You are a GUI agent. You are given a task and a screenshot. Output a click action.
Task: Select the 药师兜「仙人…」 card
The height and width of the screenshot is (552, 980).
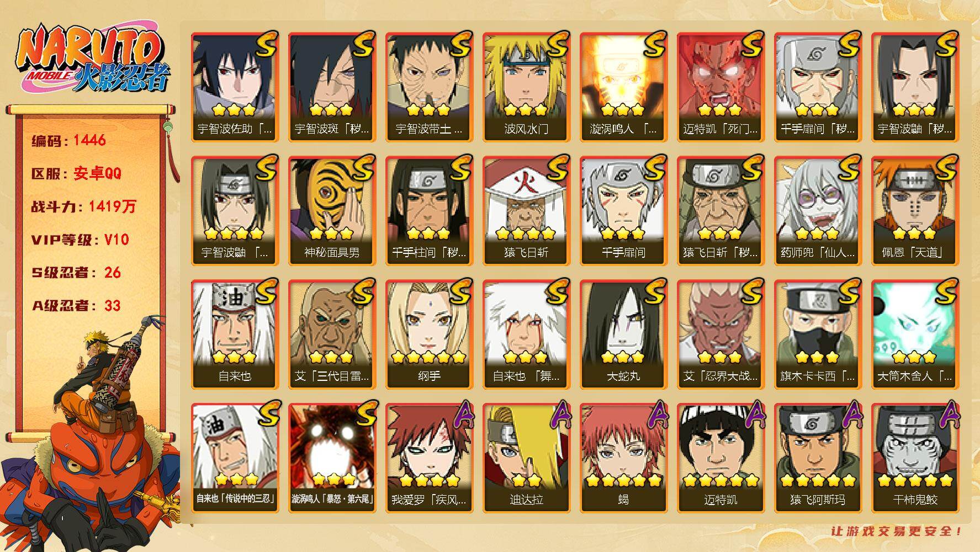[x=818, y=211]
